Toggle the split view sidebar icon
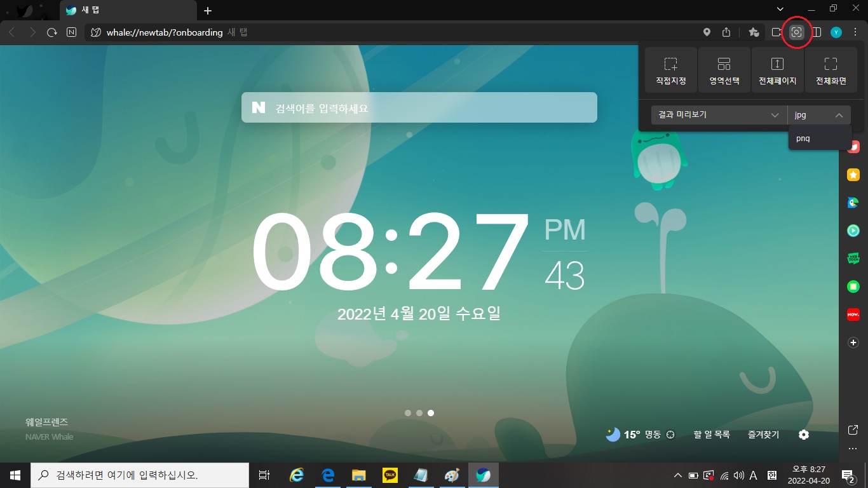868x488 pixels. [817, 32]
